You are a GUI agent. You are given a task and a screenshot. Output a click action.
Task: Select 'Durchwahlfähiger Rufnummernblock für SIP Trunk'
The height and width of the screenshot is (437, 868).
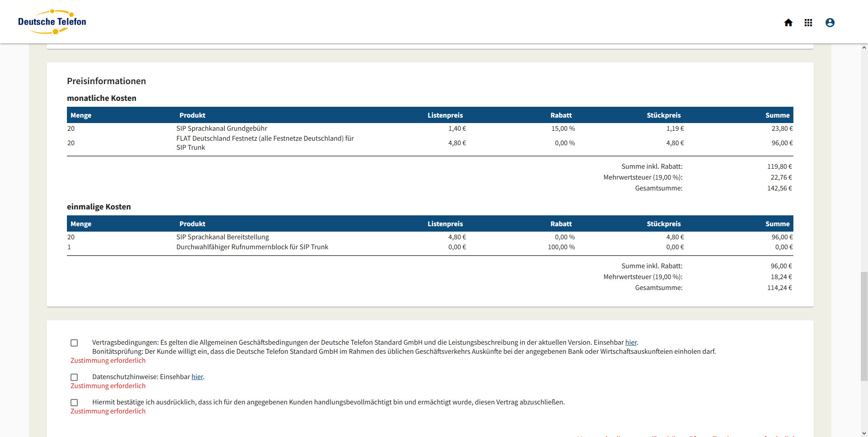(x=252, y=247)
